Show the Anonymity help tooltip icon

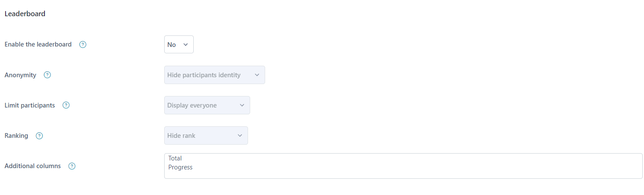(x=47, y=75)
